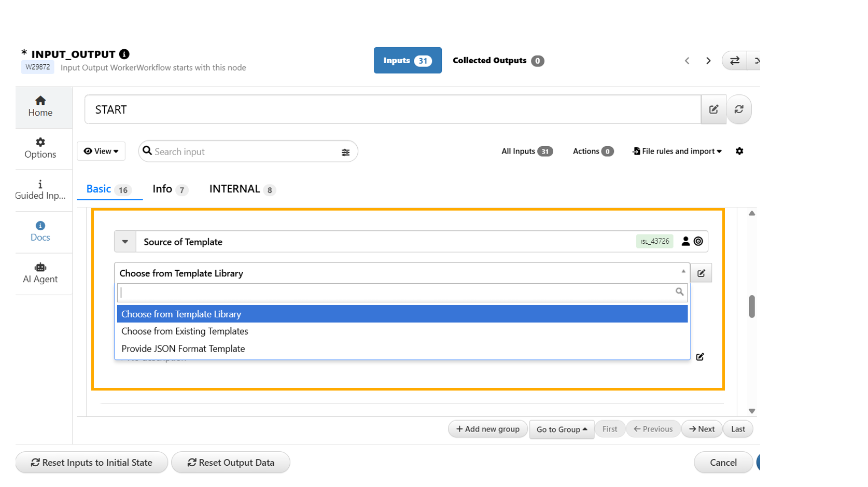Open the View dropdown
Viewport: 868px width, 487px height.
click(x=101, y=151)
